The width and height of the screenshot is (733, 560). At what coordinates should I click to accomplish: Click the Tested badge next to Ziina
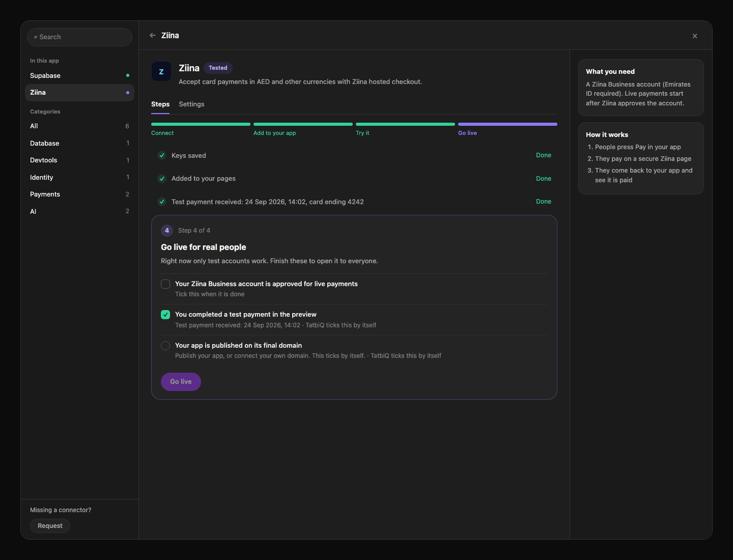tap(218, 68)
